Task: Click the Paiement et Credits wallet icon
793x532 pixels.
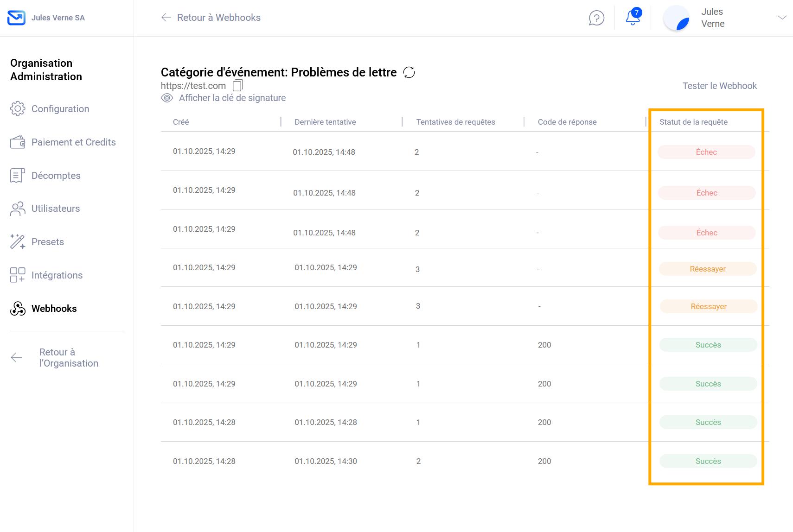Action: point(18,142)
